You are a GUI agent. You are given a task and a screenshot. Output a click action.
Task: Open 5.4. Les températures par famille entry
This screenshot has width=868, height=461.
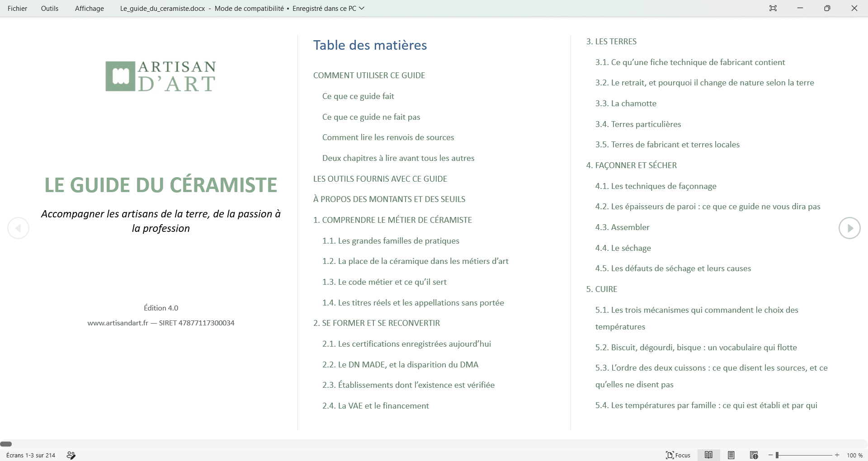[x=706, y=405]
